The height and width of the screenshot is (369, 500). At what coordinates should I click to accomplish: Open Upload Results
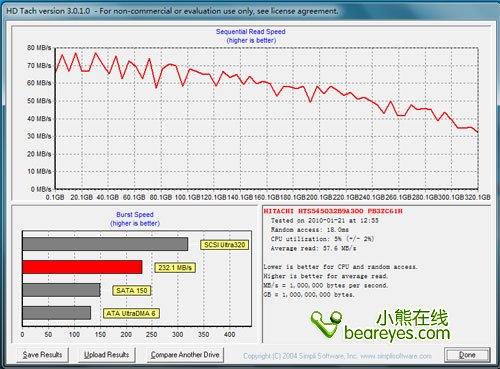[107, 355]
